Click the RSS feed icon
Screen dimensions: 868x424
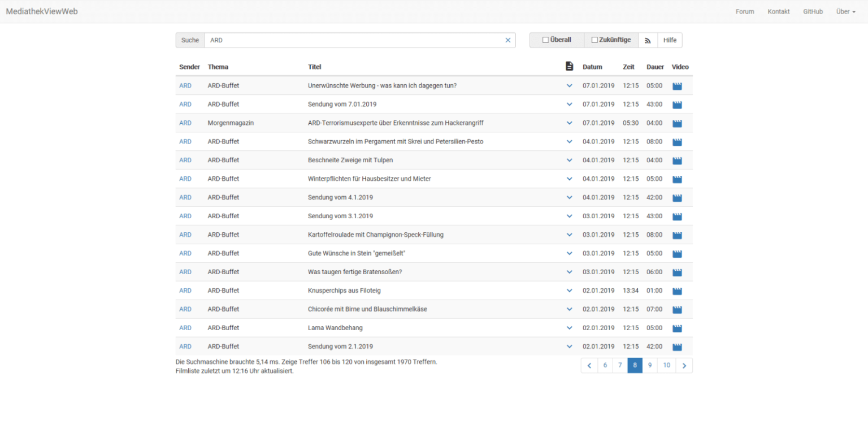tap(648, 40)
